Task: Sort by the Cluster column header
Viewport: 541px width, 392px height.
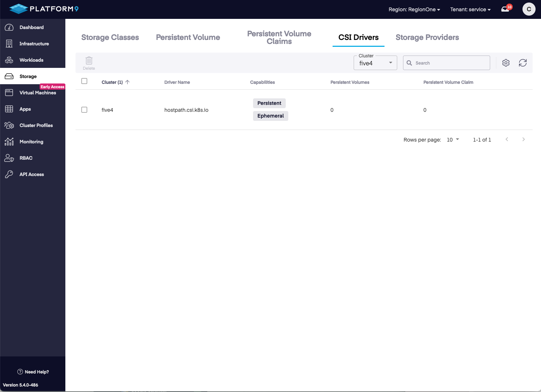Action: (x=112, y=82)
